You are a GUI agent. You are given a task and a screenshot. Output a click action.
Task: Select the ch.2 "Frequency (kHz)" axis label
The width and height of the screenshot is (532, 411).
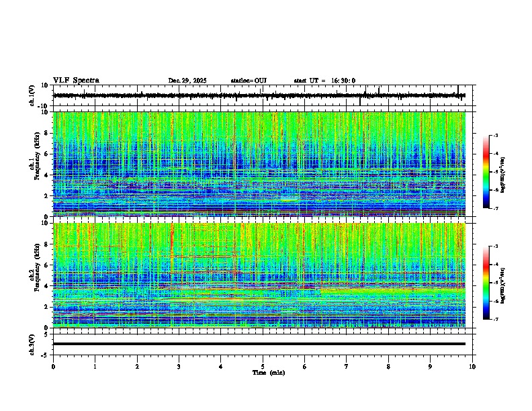tap(37, 267)
